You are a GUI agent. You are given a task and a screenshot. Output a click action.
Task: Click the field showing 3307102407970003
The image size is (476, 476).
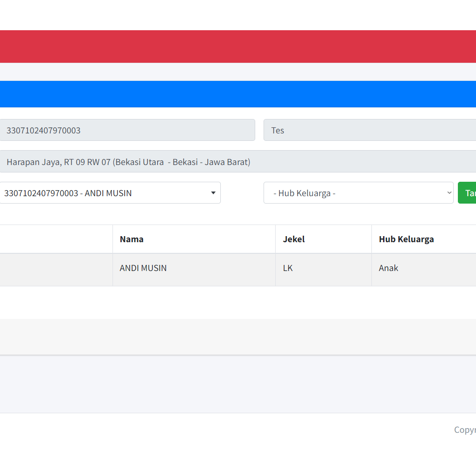click(126, 130)
